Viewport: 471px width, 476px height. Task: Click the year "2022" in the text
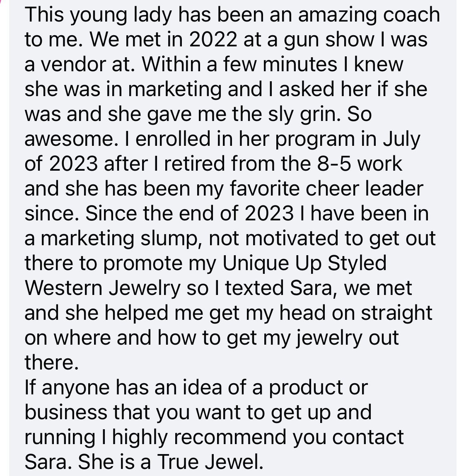click(213, 39)
